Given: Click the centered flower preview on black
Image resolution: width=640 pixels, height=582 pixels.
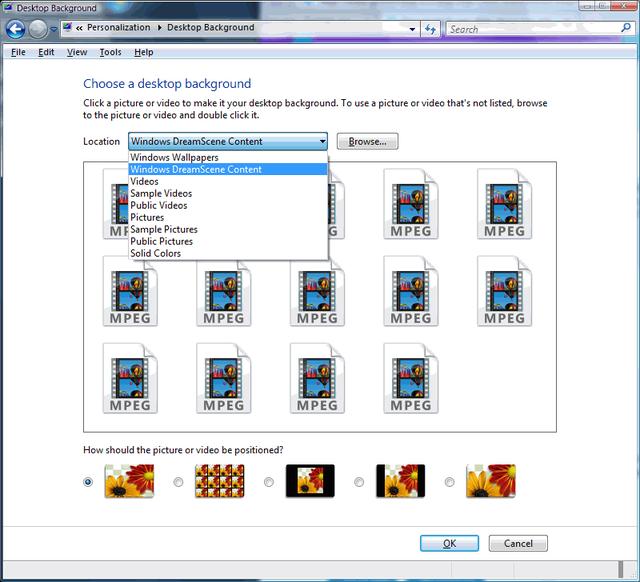Looking at the screenshot, I should coord(310,481).
